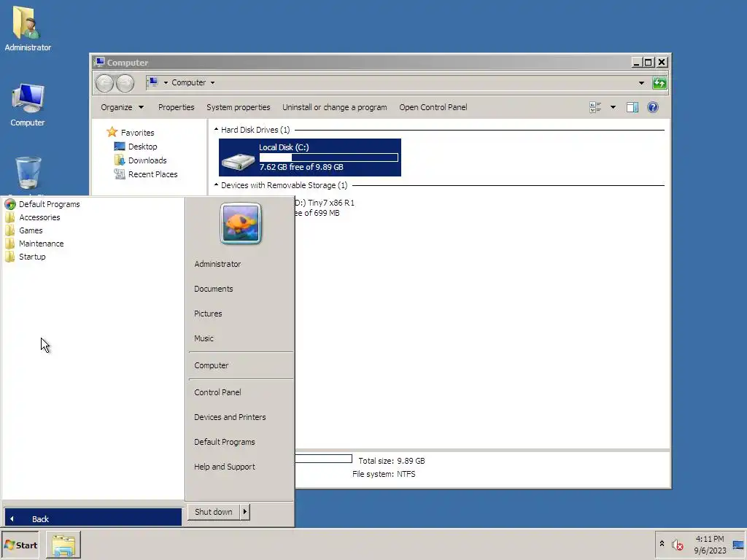Click the network tray icon

[738, 545]
